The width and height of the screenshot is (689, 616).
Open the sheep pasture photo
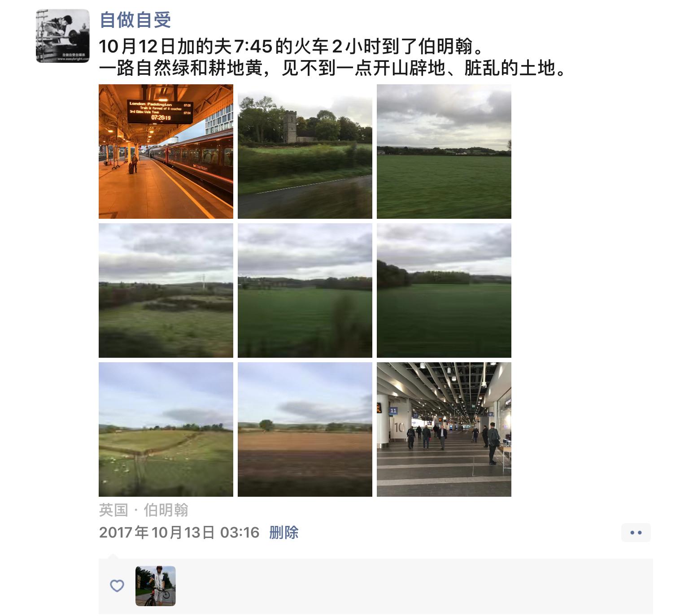(166, 429)
